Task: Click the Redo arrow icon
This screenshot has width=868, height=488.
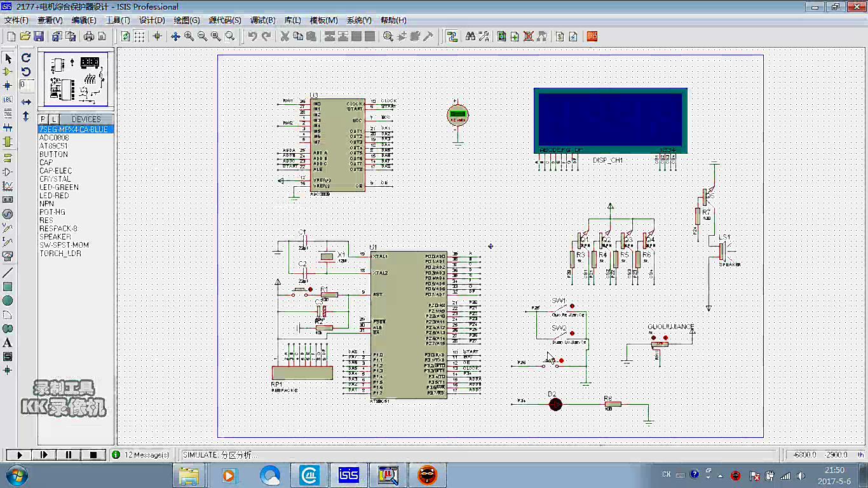Action: click(266, 36)
